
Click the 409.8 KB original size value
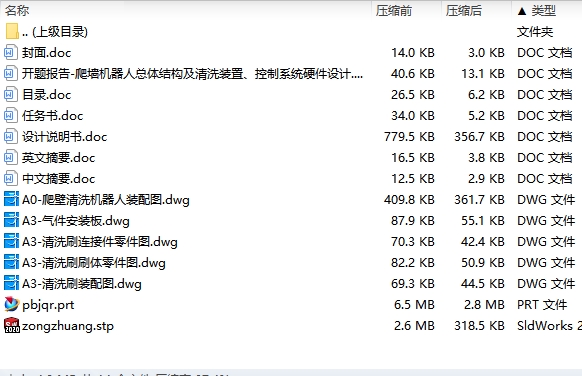409,200
